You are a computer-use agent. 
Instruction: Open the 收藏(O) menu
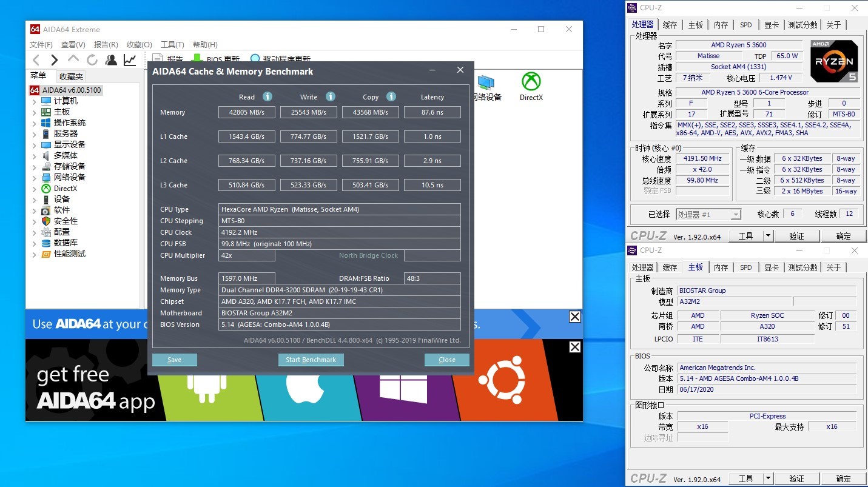click(139, 44)
